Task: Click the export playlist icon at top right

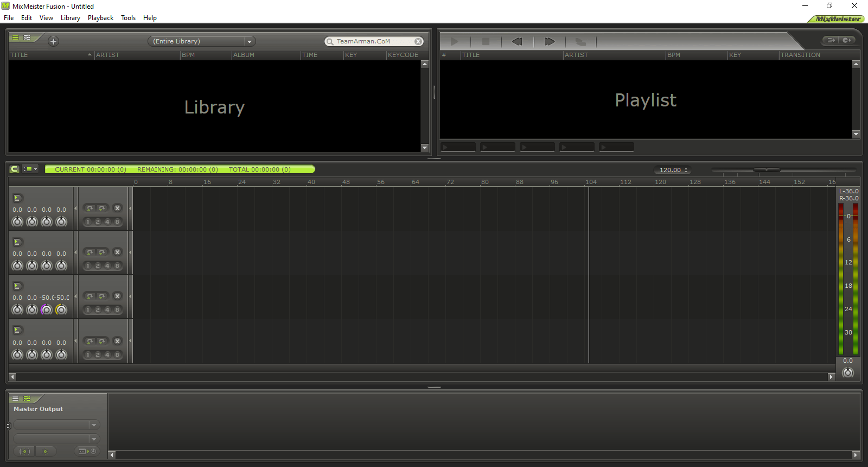Action: (831, 40)
